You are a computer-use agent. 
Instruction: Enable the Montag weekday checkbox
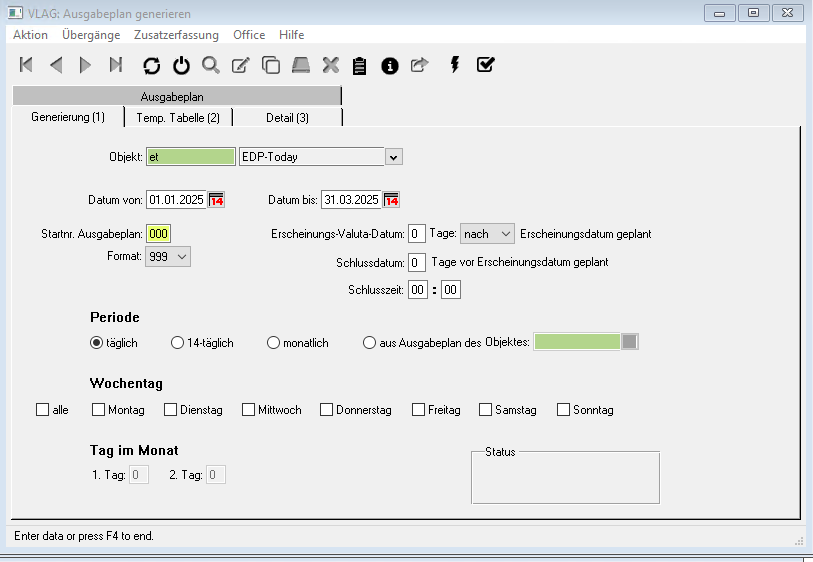coord(99,410)
